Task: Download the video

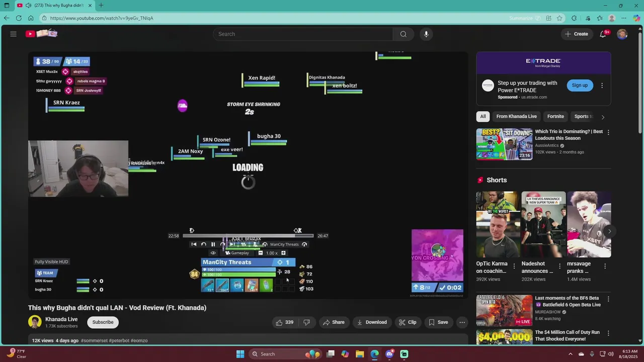Action: [372, 322]
